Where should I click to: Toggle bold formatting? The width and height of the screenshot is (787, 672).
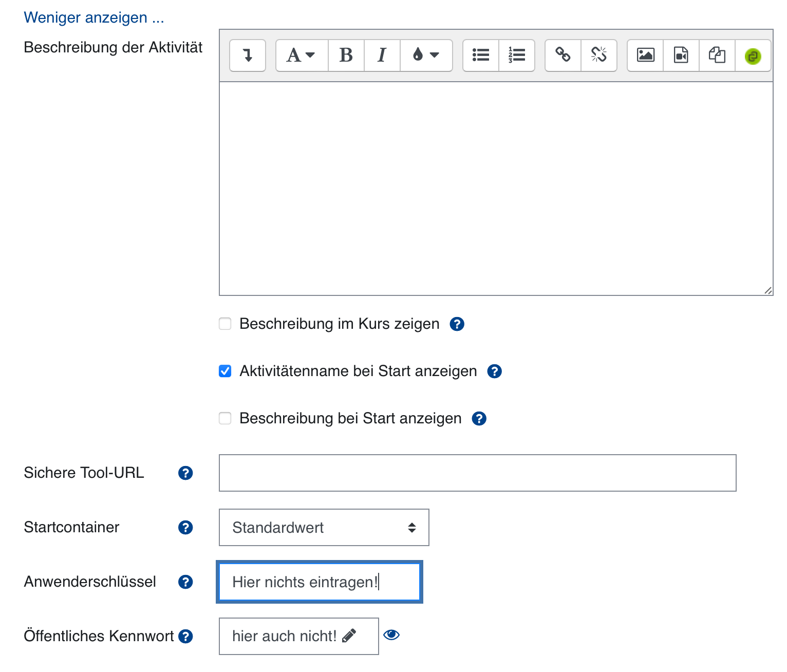point(346,55)
